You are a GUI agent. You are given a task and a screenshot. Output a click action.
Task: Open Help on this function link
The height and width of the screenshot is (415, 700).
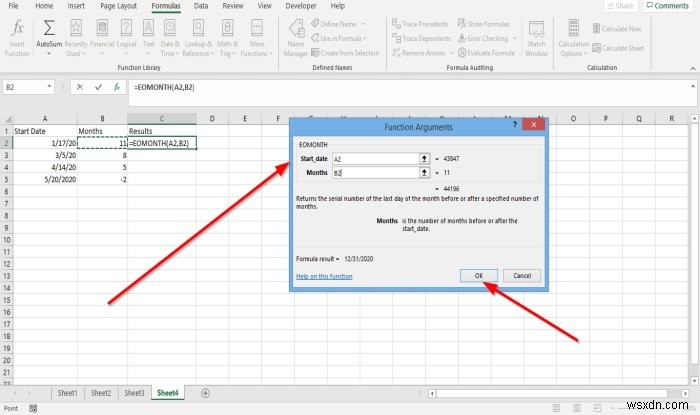[x=324, y=276]
